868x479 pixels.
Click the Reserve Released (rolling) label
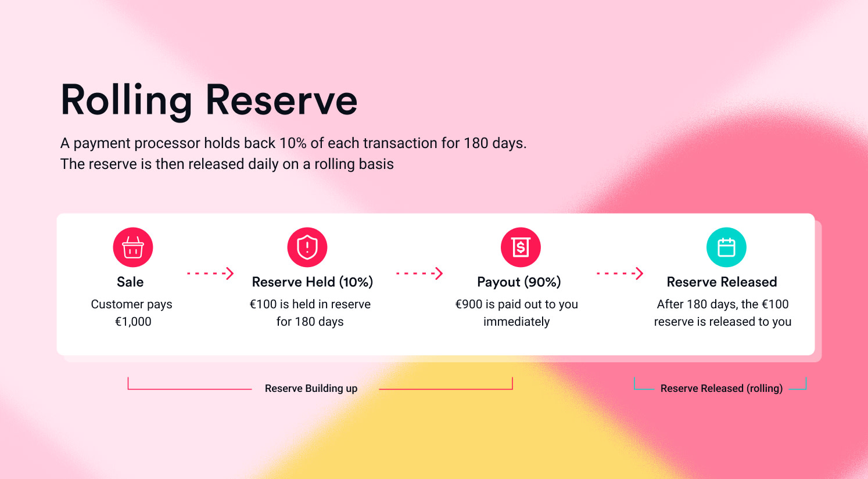(x=722, y=388)
